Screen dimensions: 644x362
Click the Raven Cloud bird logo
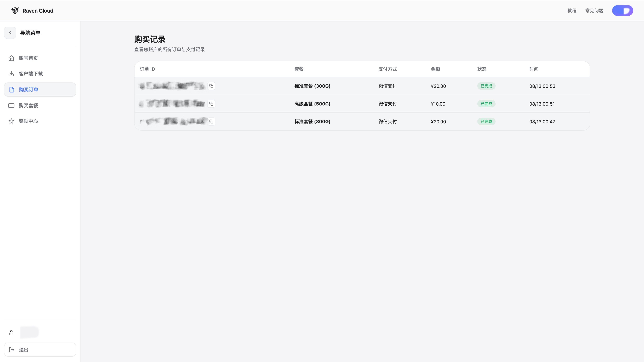tap(15, 11)
